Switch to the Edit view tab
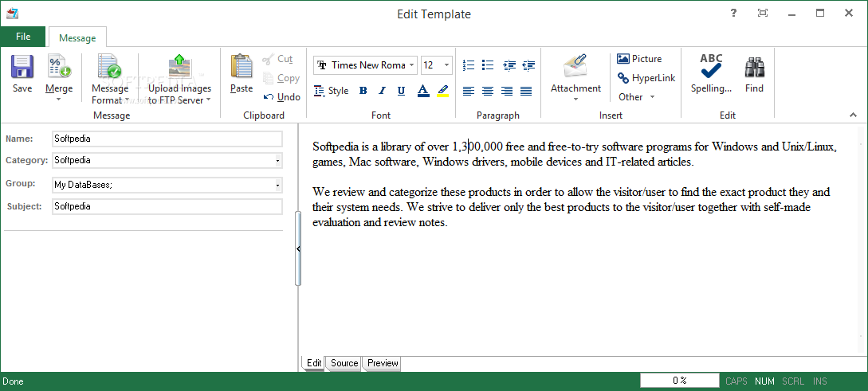 [314, 363]
